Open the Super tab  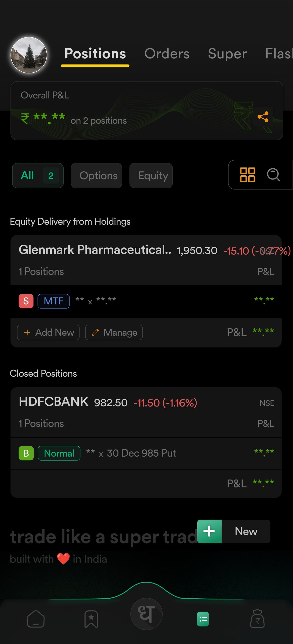(227, 54)
